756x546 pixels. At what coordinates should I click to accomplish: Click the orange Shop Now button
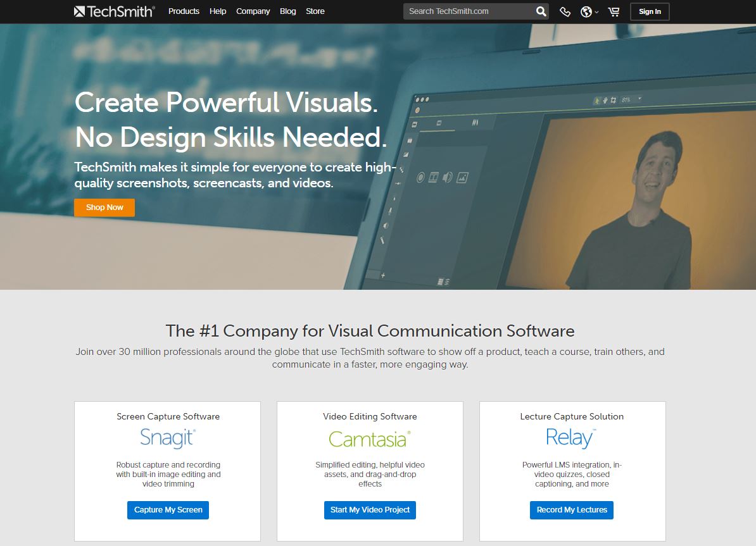click(x=104, y=208)
